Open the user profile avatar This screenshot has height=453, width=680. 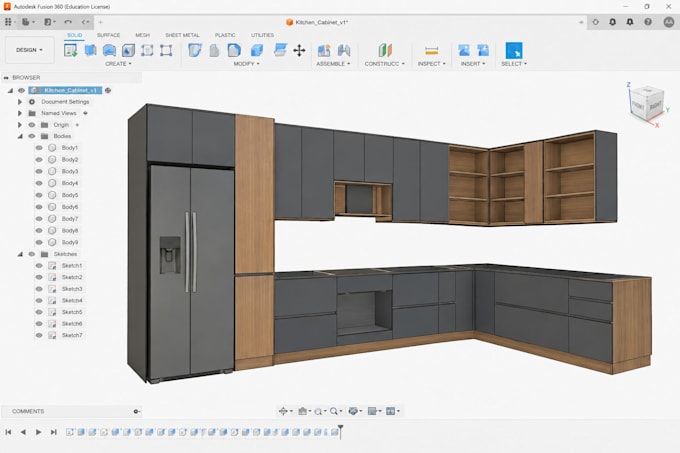point(669,22)
